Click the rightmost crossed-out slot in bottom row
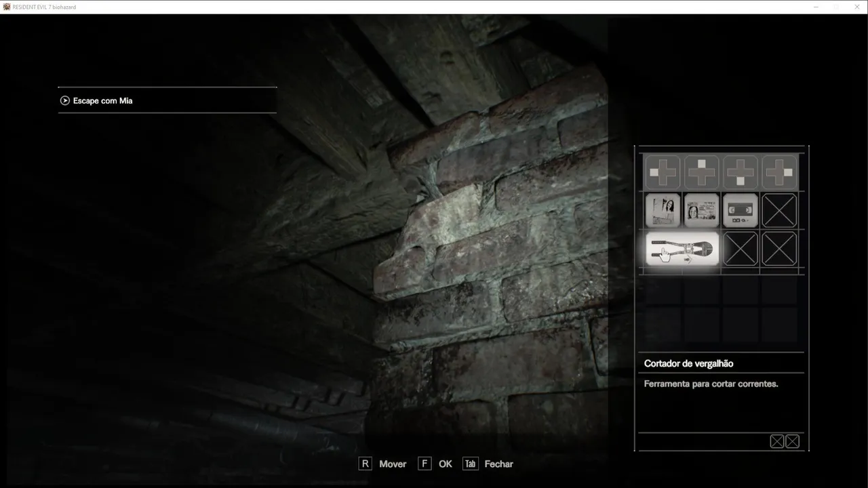Screen dimensions: 868x488 (x=778, y=249)
